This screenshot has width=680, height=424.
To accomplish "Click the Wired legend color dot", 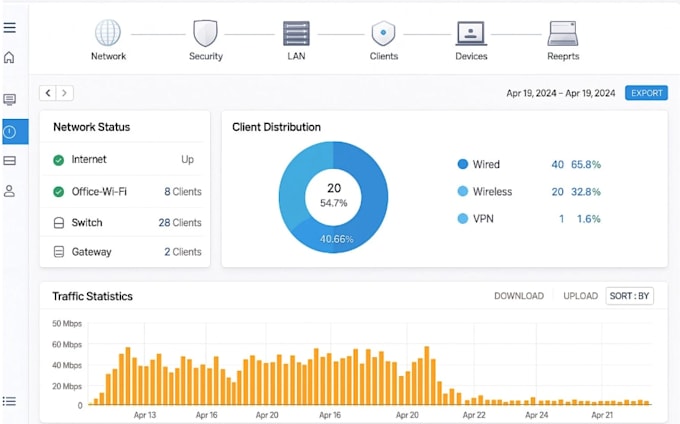I will point(463,164).
